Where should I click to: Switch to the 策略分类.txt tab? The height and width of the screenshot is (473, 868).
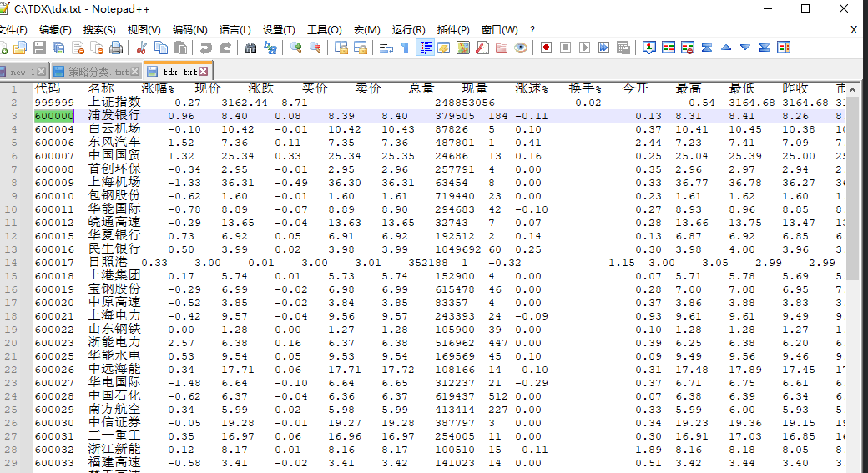[x=98, y=72]
